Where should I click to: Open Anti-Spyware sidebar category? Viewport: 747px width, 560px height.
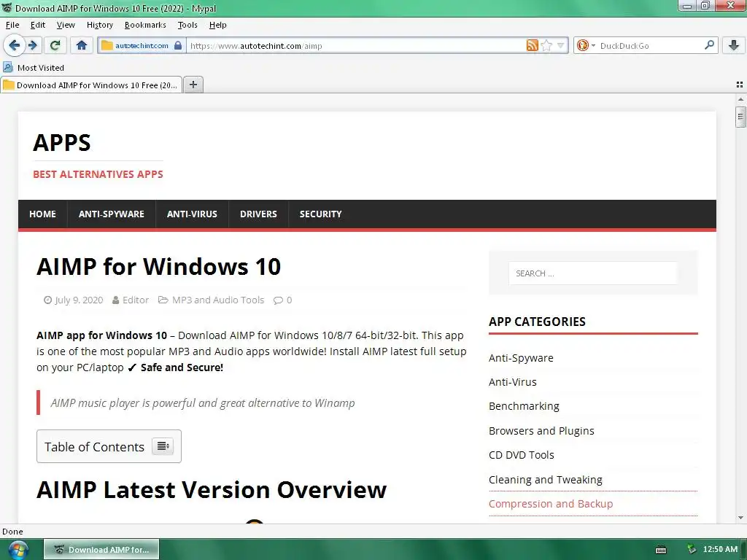coord(521,357)
